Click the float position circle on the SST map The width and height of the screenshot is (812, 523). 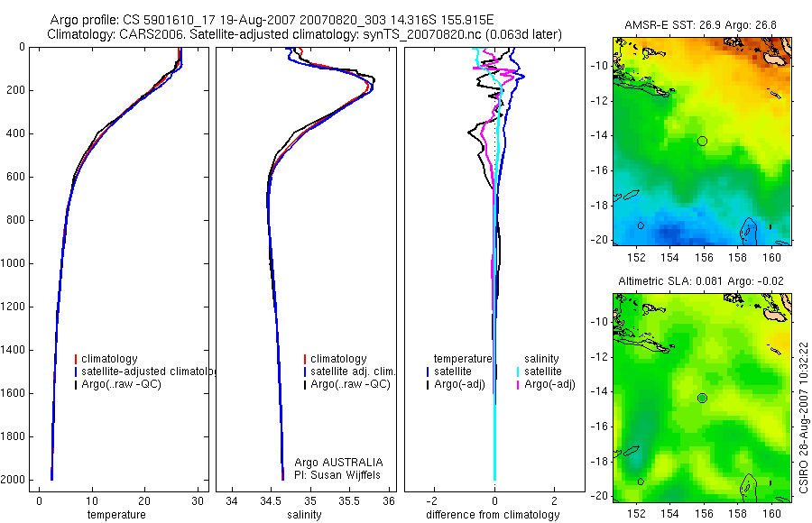click(x=702, y=141)
